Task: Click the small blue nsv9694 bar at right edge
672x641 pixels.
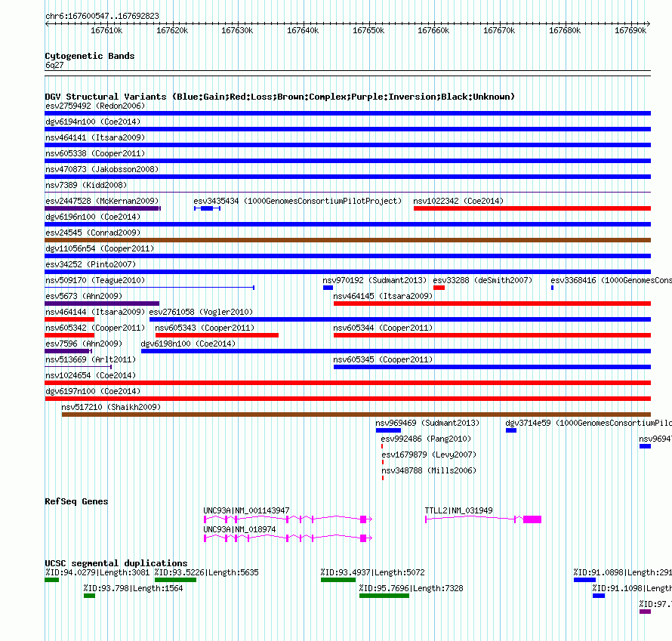Action: click(645, 446)
